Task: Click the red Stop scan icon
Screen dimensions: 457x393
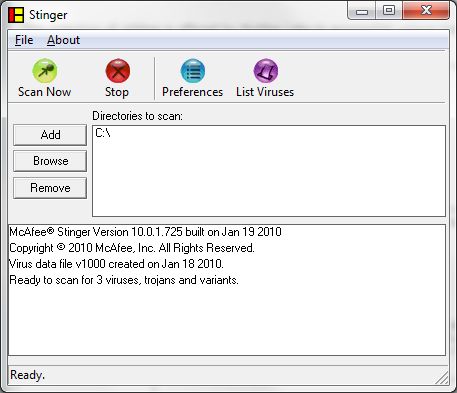Action: (x=118, y=71)
